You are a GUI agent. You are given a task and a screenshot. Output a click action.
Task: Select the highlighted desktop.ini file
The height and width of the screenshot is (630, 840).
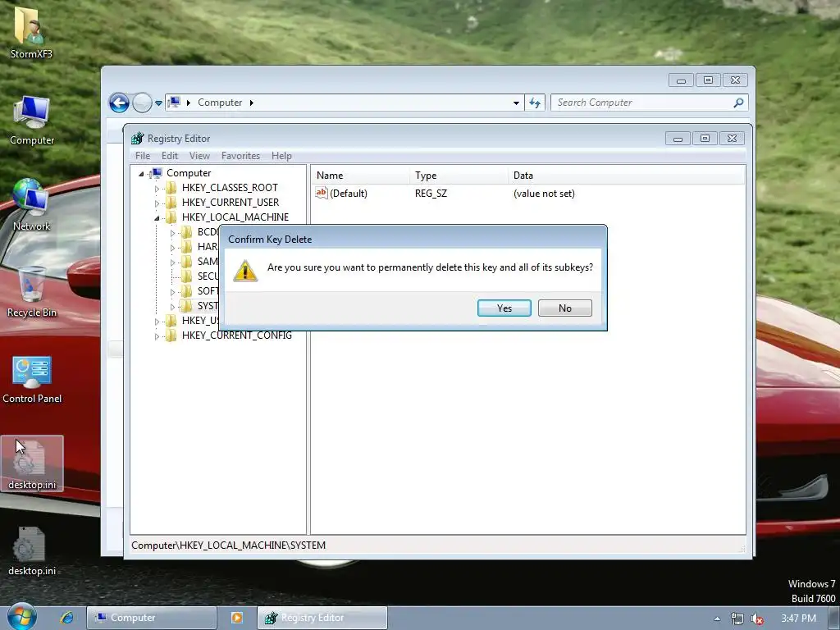click(32, 464)
